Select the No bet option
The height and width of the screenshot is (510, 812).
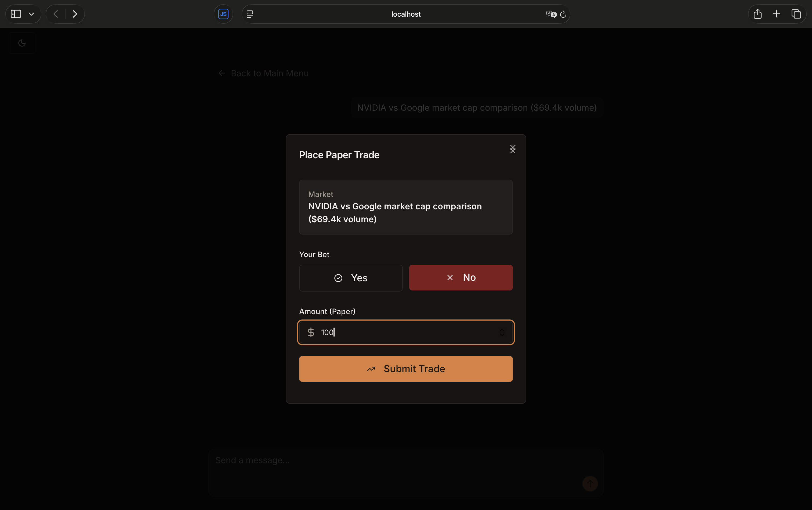click(x=461, y=278)
